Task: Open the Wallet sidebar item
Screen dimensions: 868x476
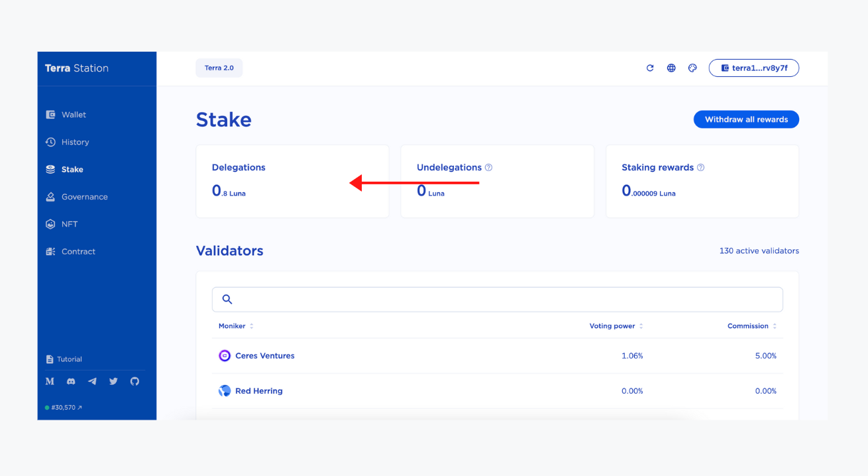Action: pos(66,115)
